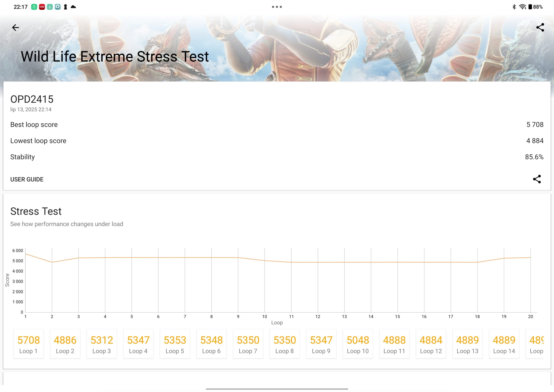Tap the share icon in the header banner

pos(540,27)
